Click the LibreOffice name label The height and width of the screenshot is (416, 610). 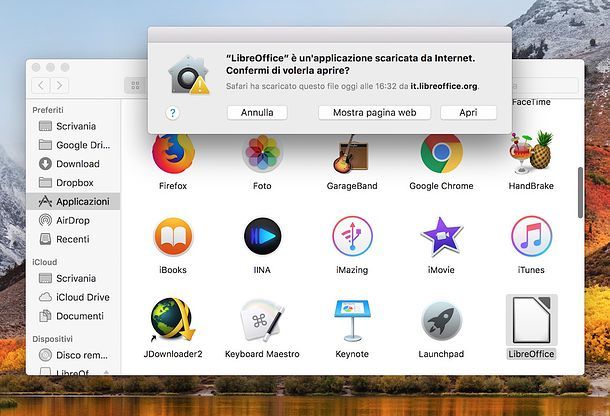click(x=531, y=354)
